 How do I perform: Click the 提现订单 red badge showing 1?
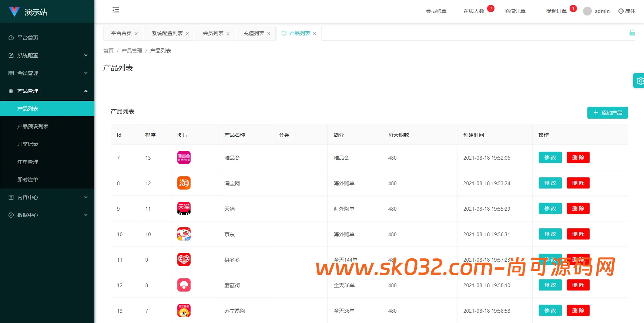point(573,8)
